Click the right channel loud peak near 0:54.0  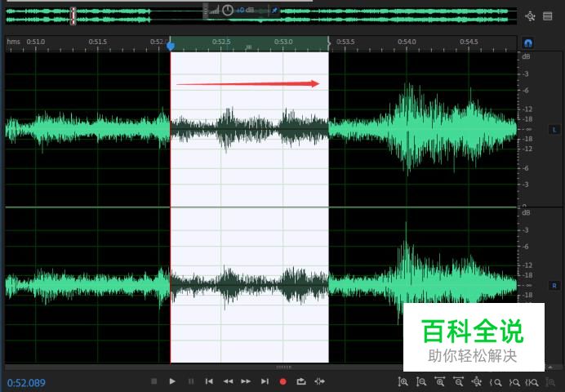[406, 252]
